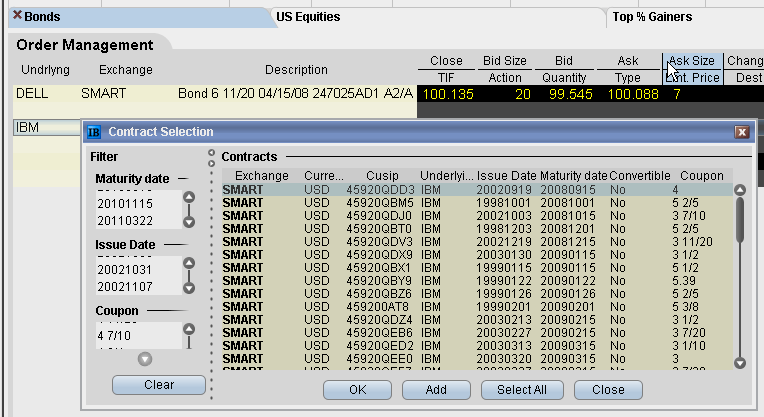Click the Select All button
This screenshot has height=417, width=764.
(x=522, y=390)
